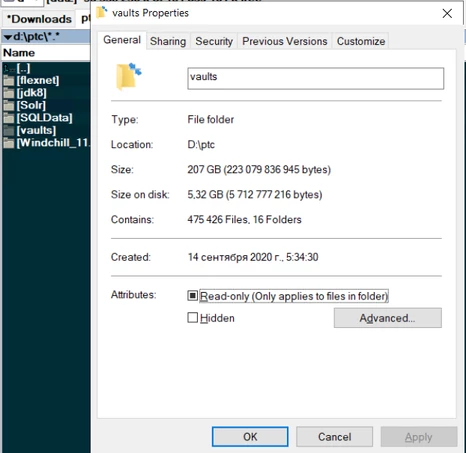Screen dimensions: 466x453
Task: Select the vaults folder icon in list
Action: tap(9, 131)
